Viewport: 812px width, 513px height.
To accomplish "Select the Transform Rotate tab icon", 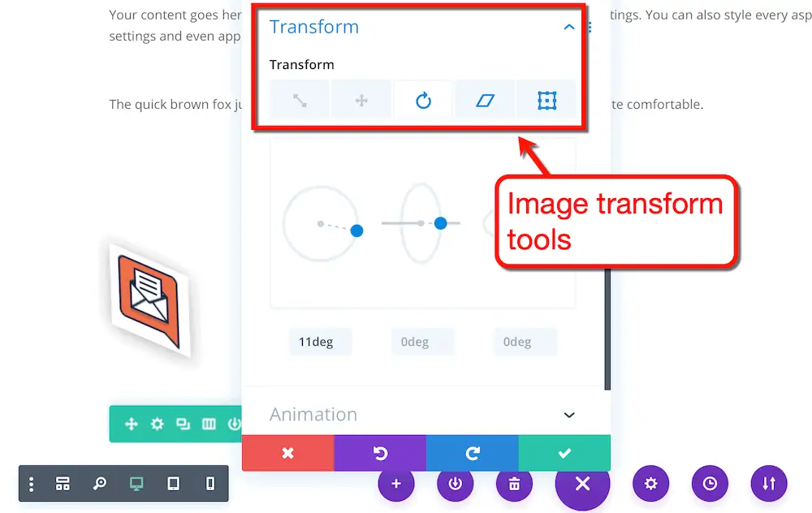I will coord(423,101).
